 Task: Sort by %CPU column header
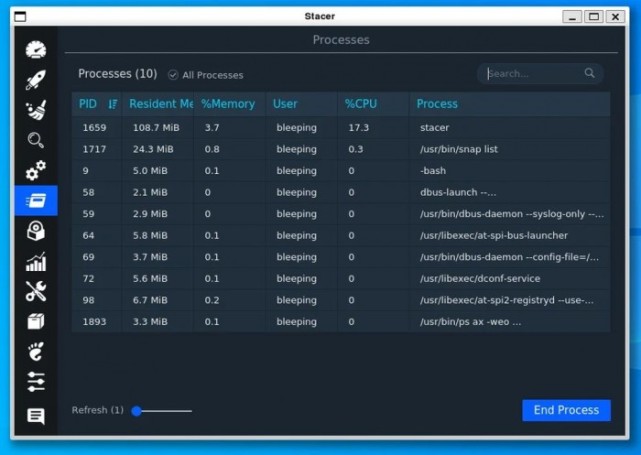pyautogui.click(x=373, y=104)
